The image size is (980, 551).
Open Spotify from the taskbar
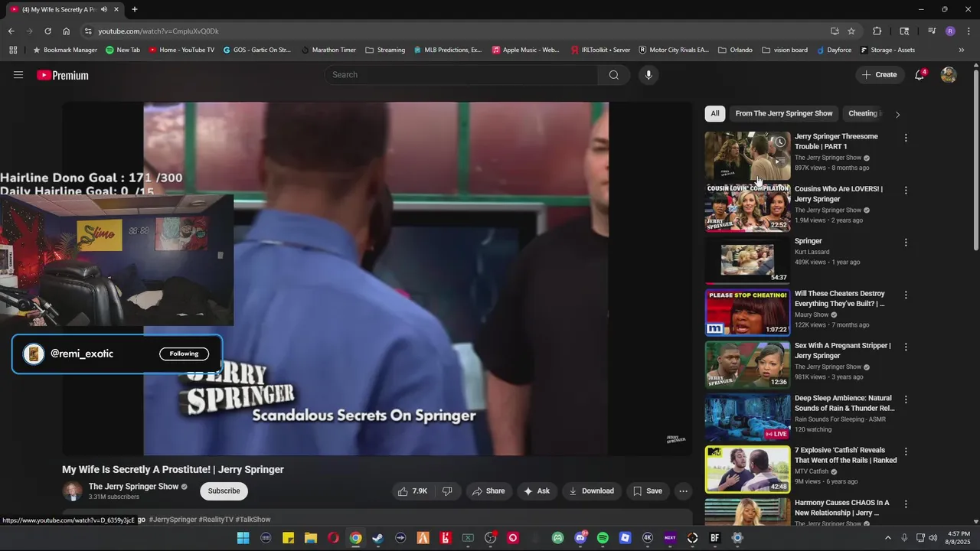pyautogui.click(x=603, y=538)
